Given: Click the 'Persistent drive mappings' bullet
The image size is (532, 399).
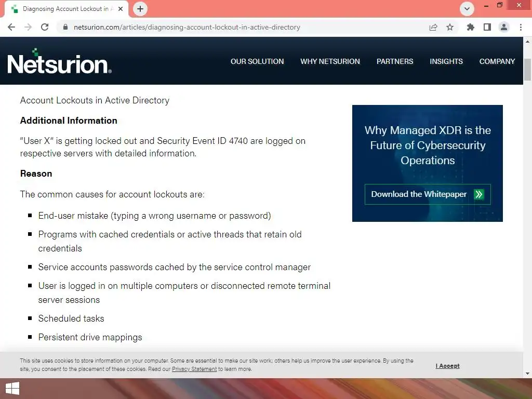Looking at the screenshot, I should [90, 337].
